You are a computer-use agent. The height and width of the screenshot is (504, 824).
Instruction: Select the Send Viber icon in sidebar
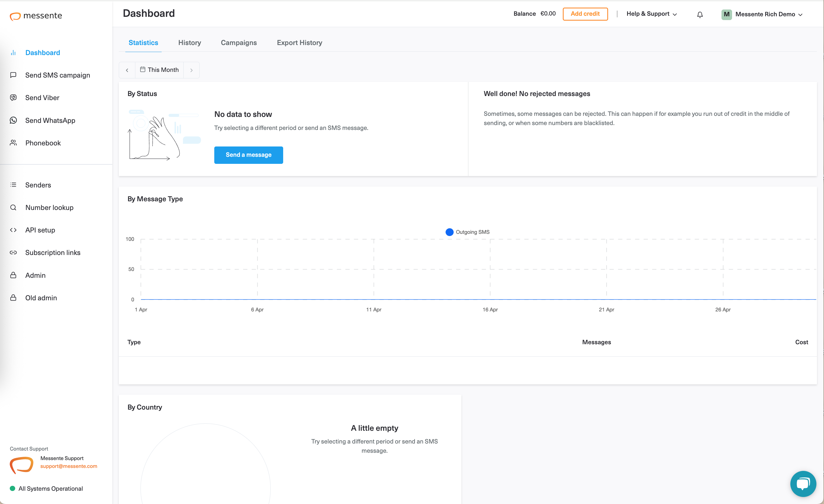pyautogui.click(x=13, y=97)
